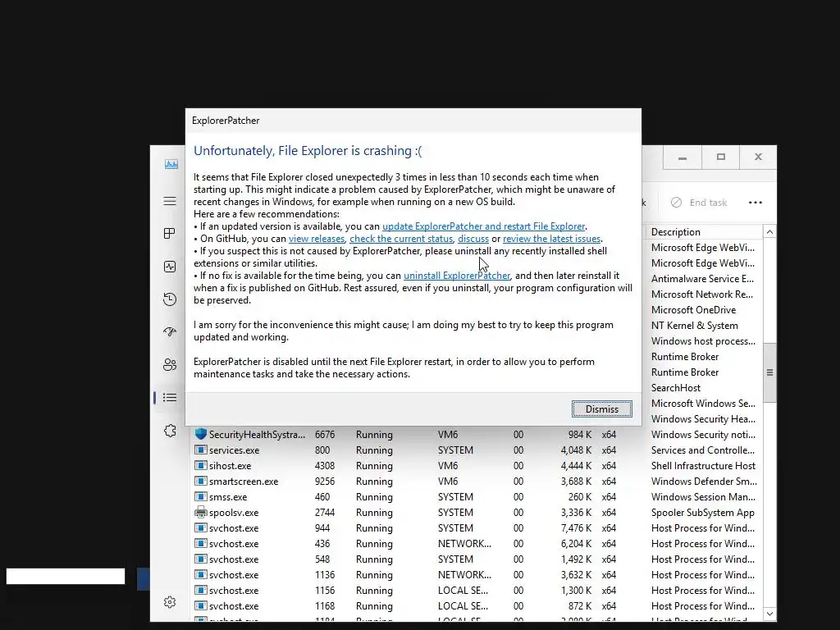Select smss.exe process icon
Screen dimensions: 840x630
pos(201,496)
